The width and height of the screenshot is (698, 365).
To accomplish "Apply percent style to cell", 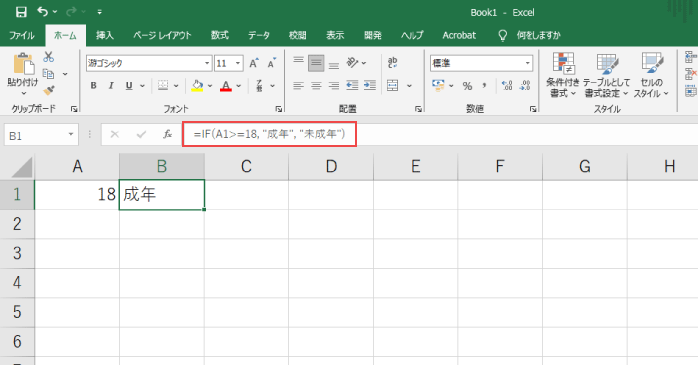I will point(467,85).
